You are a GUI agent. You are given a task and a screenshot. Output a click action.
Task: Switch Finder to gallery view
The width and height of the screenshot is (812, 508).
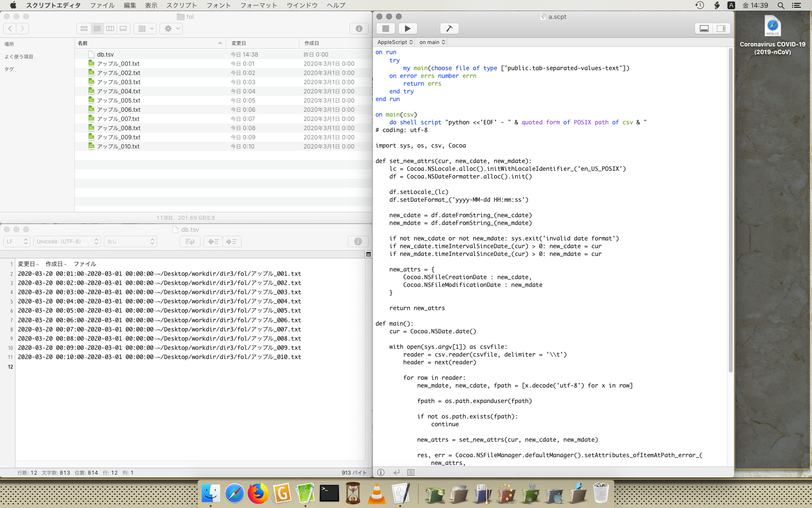point(123,29)
